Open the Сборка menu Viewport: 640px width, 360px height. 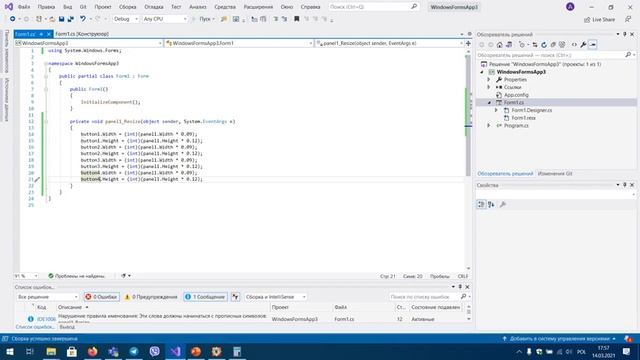click(x=127, y=7)
